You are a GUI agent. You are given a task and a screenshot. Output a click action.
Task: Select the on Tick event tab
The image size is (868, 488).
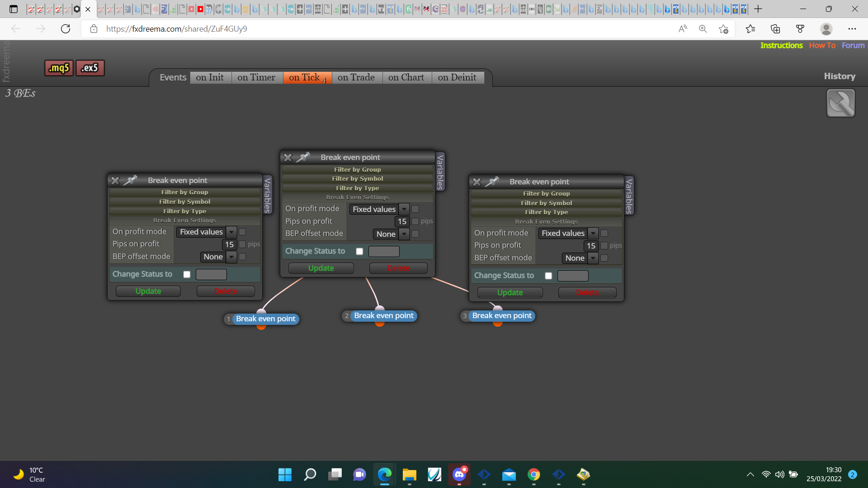307,78
